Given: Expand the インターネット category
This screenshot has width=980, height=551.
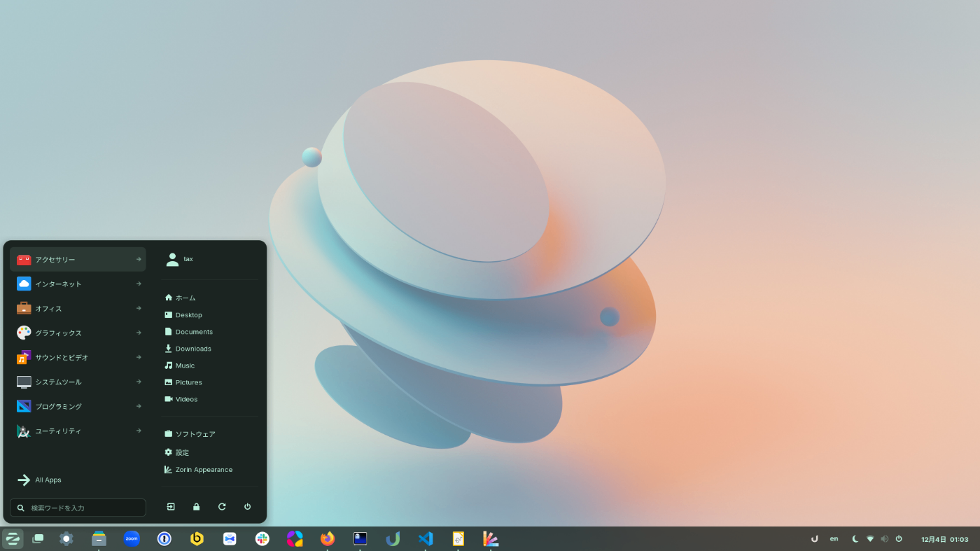Looking at the screenshot, I should (x=78, y=284).
